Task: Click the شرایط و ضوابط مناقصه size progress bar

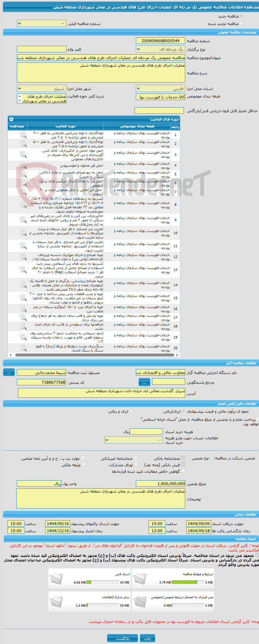Action: (x=188, y=582)
